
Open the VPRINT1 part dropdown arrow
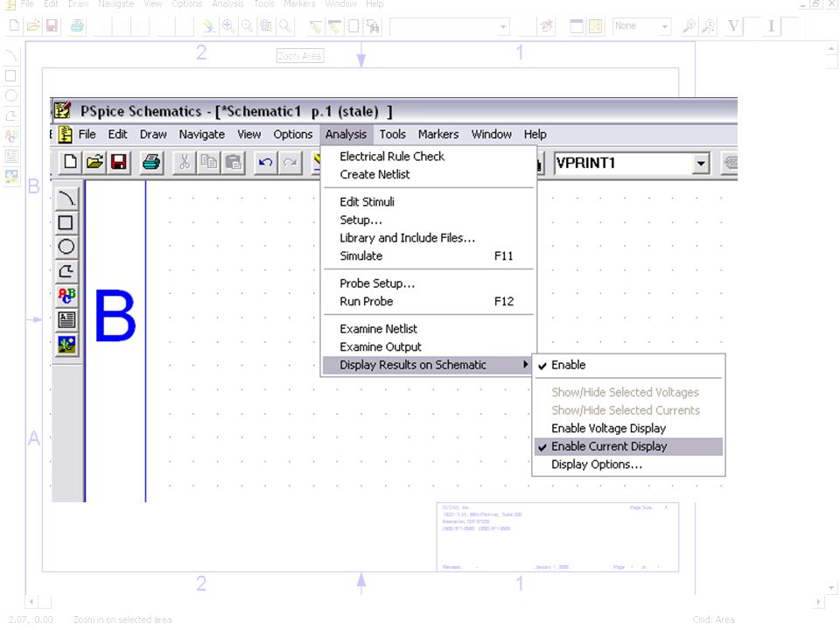pos(701,163)
